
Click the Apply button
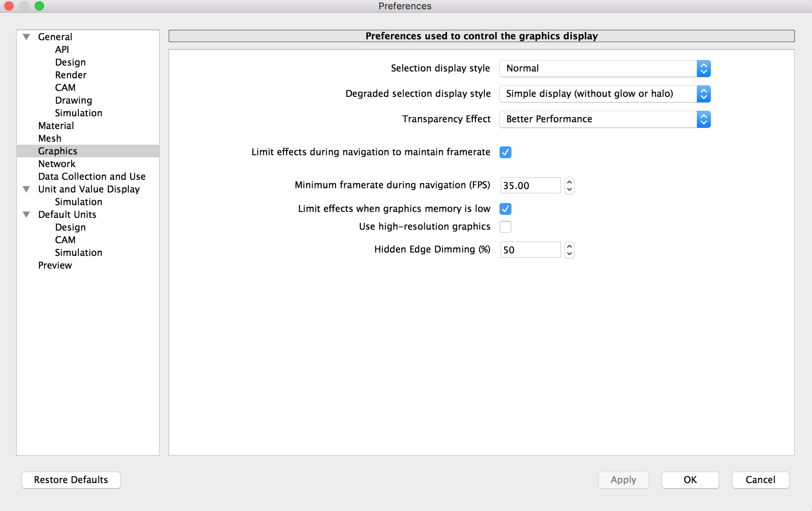pyautogui.click(x=623, y=480)
